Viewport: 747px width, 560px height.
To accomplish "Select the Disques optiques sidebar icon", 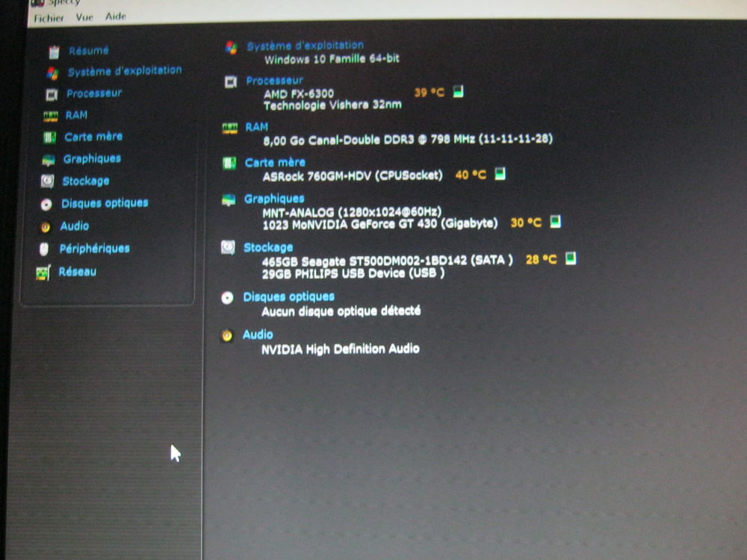I will pyautogui.click(x=48, y=203).
